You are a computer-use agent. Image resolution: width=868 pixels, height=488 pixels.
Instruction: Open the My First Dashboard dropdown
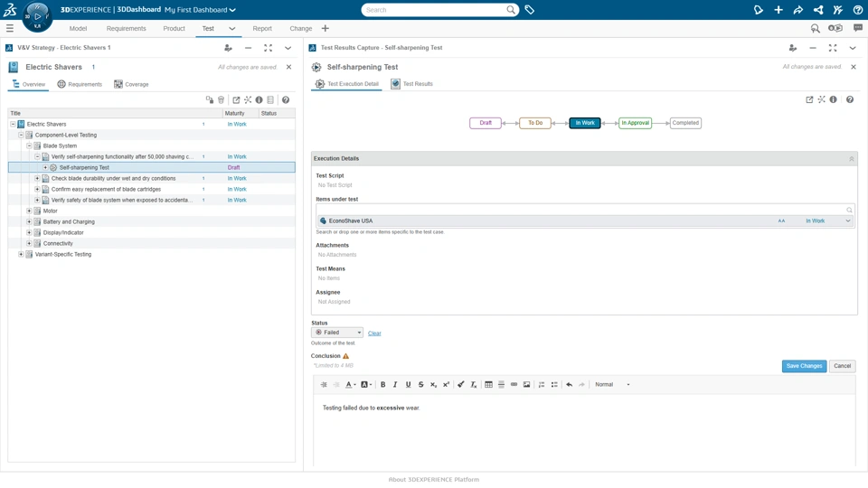200,9
